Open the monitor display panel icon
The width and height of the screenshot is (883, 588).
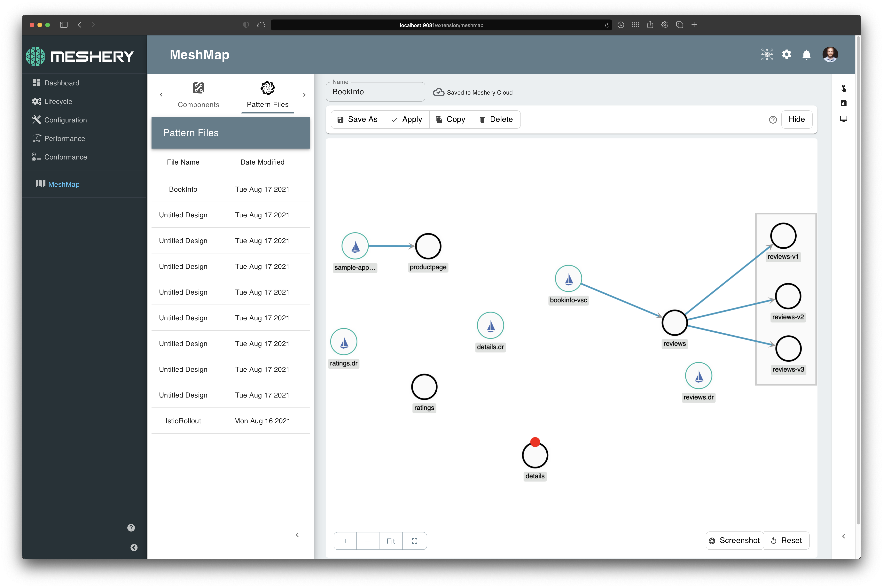pos(843,119)
